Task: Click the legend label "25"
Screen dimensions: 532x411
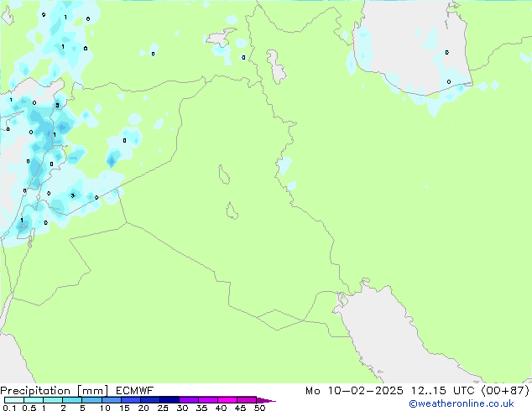Action: [x=163, y=408]
